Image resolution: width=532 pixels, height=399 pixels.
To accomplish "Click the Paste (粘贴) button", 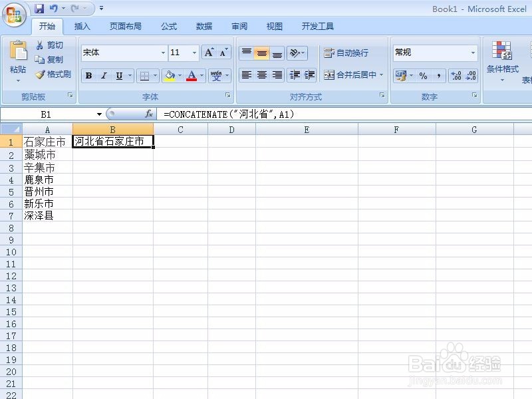I will 17,60.
